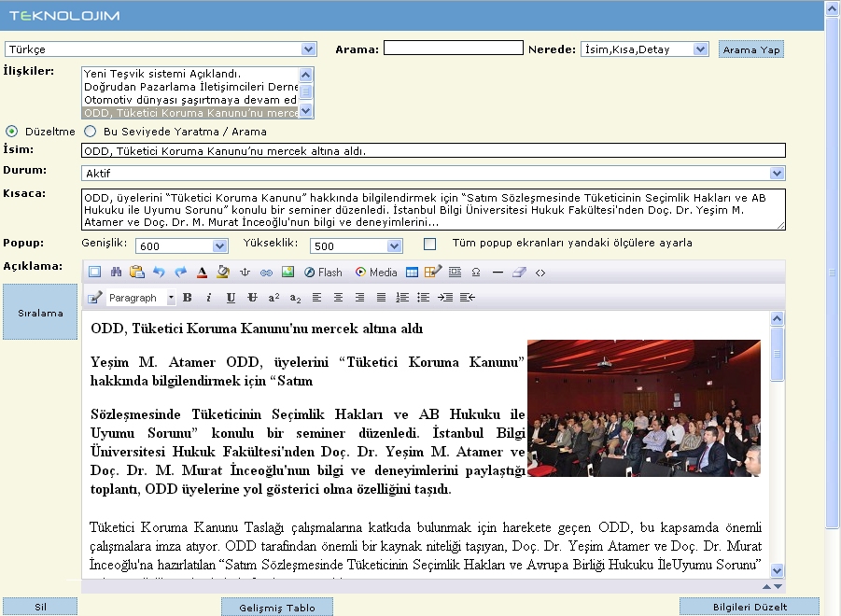841x616 pixels.
Task: Insert a picture using the image icon
Action: [288, 272]
